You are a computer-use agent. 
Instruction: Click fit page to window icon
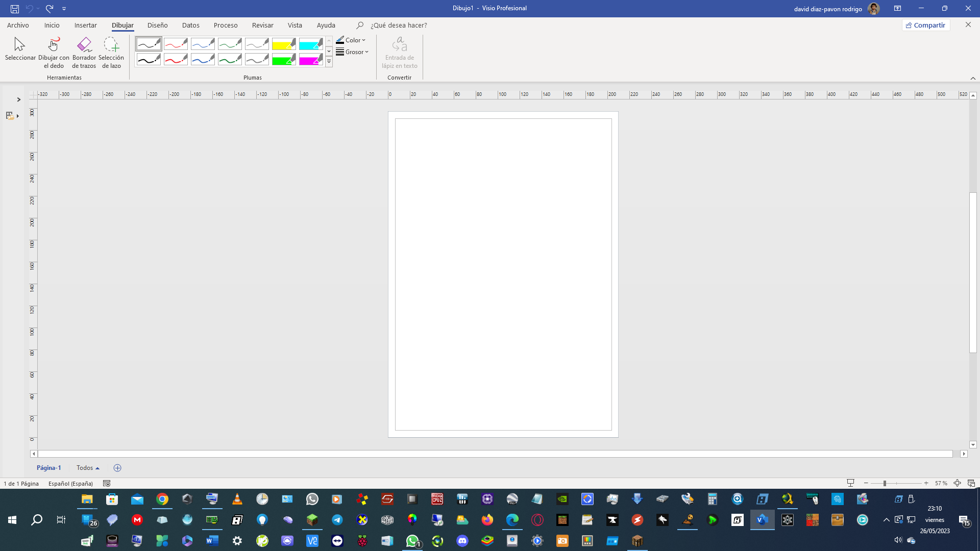(957, 483)
